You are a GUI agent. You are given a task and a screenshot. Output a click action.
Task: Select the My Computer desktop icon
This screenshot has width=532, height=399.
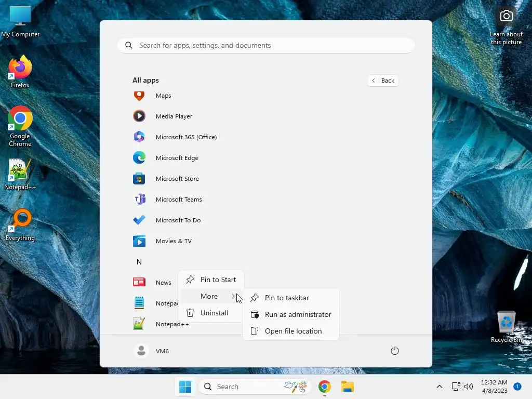coord(20,22)
